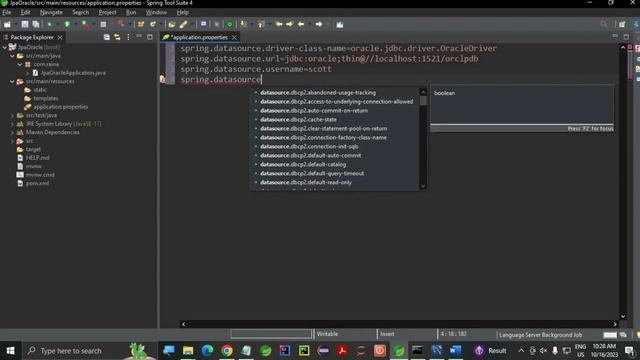640x360 pixels.
Task: Select the target folder
Action: pos(33,149)
